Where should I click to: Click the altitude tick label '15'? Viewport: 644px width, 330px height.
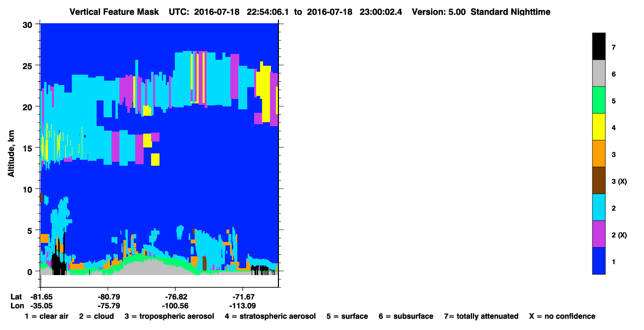pyautogui.click(x=29, y=148)
